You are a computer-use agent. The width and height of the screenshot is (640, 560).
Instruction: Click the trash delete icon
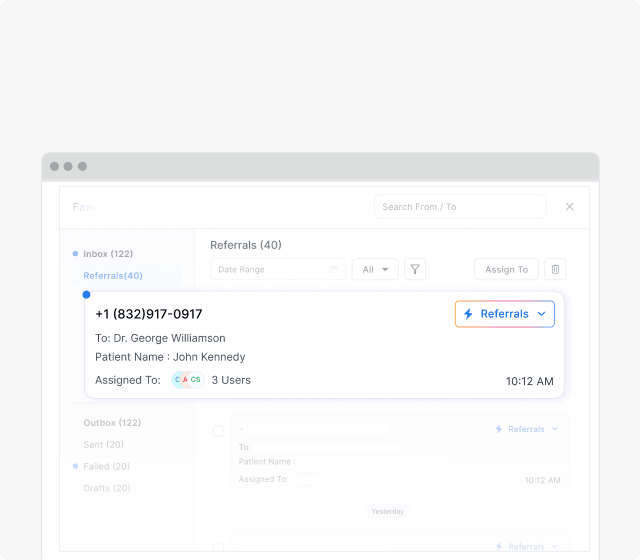coord(556,269)
